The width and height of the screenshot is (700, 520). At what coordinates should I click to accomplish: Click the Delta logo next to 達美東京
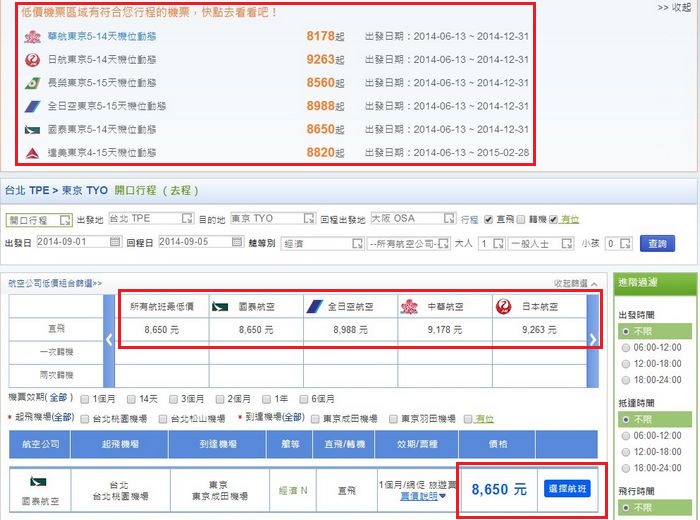point(32,153)
